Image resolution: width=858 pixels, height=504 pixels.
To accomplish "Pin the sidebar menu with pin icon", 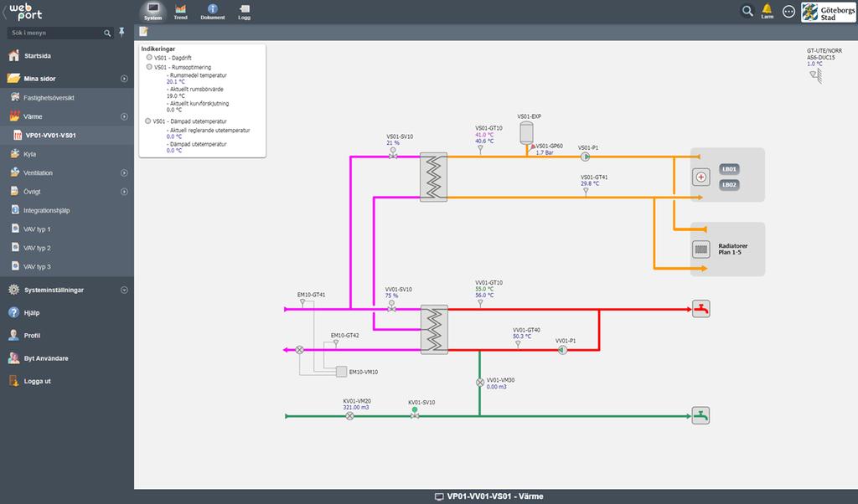I will click(x=121, y=33).
